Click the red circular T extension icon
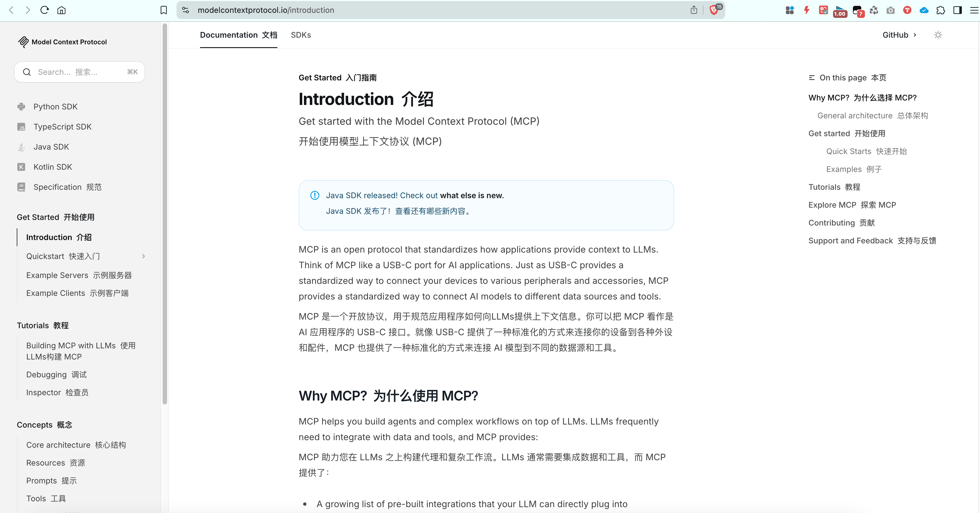 pyautogui.click(x=907, y=10)
